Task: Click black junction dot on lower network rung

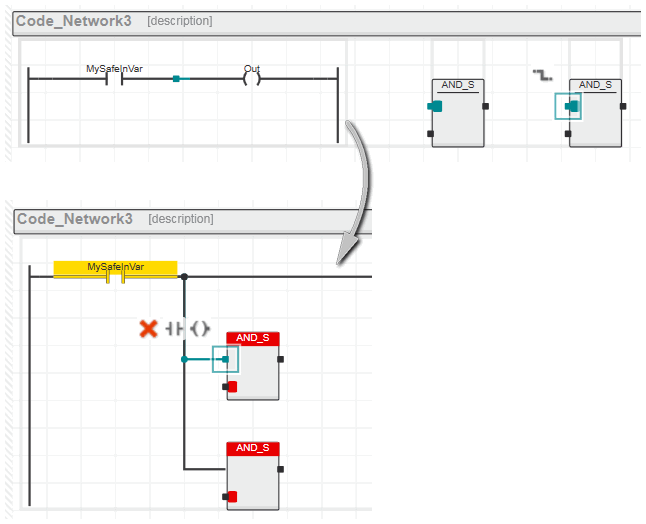Action: point(184,276)
